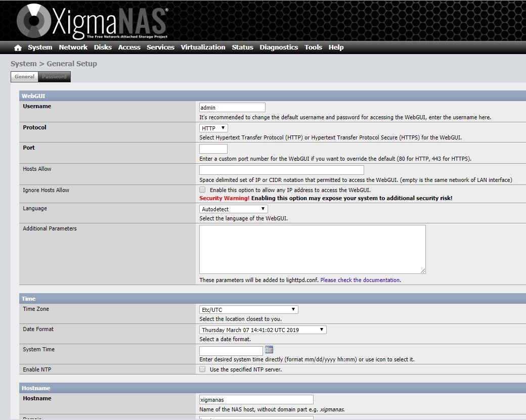The width and height of the screenshot is (526, 420).
Task: Switch to the Password tab
Action: click(x=54, y=77)
